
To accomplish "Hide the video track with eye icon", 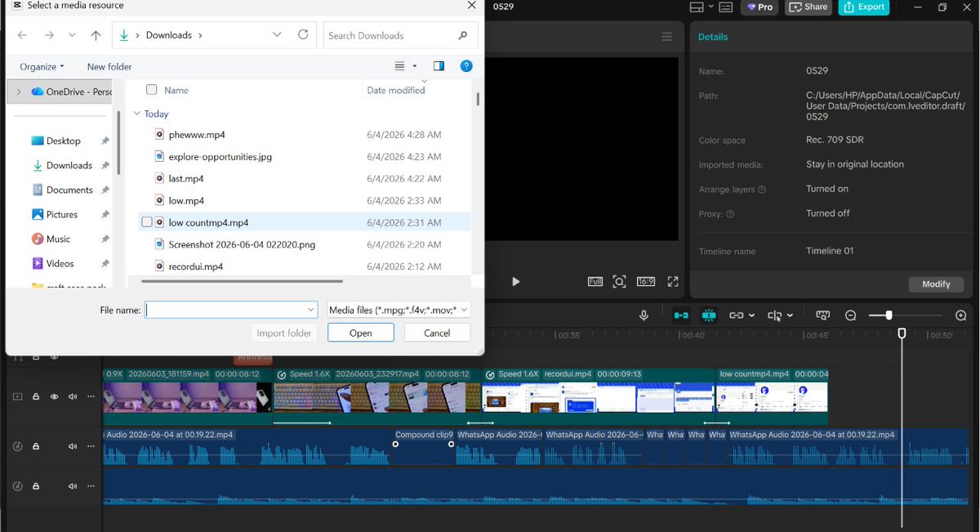I will tap(55, 396).
